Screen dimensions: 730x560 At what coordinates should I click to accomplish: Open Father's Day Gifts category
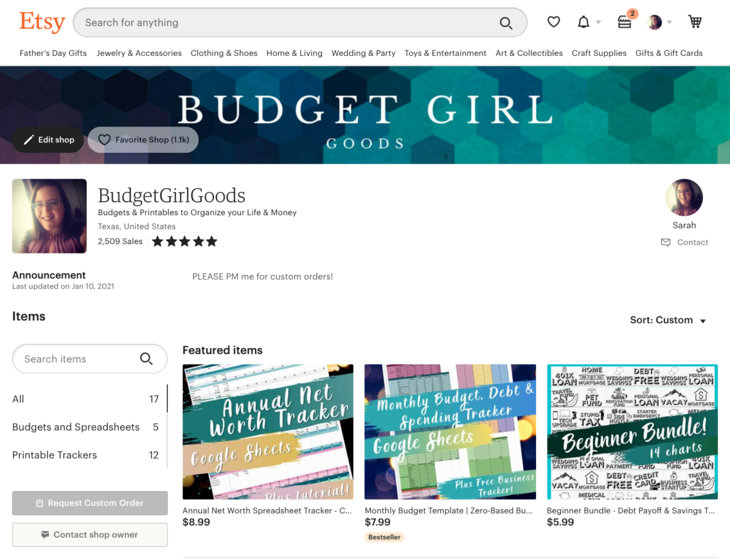click(x=53, y=53)
